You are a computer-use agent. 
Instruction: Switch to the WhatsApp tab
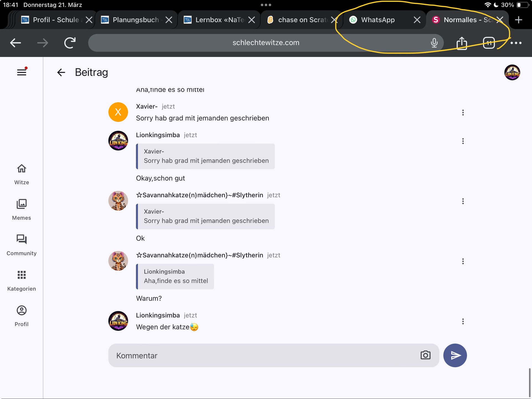point(378,20)
